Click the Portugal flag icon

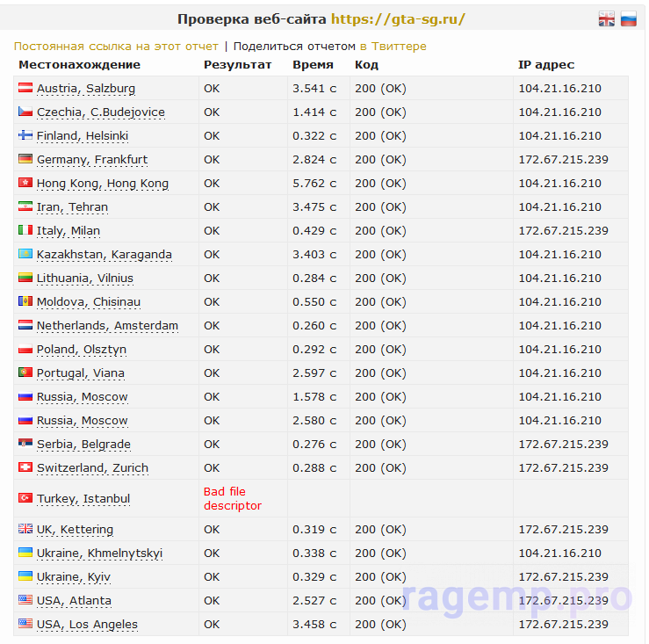[25, 373]
